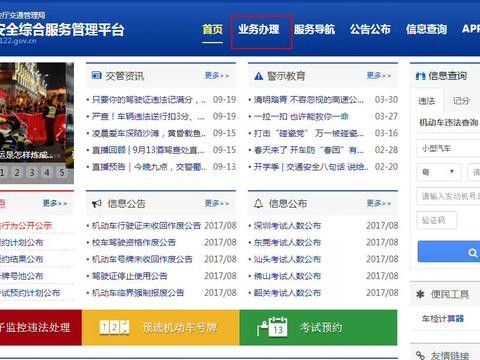
Task: Open 韶关考试人数公布
Action: point(287,293)
